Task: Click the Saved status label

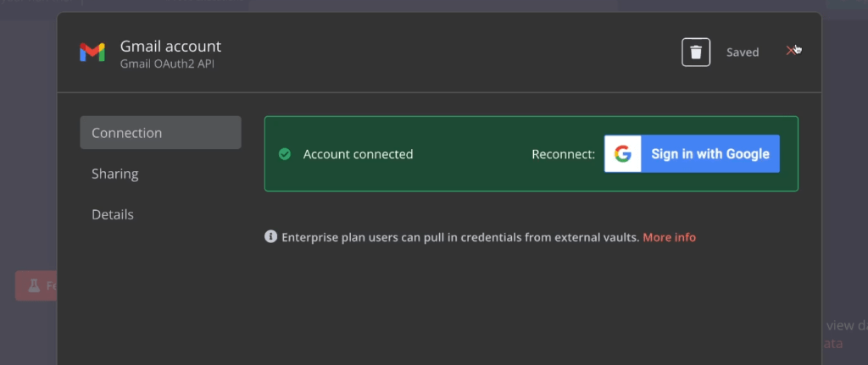Action: pyautogui.click(x=743, y=53)
